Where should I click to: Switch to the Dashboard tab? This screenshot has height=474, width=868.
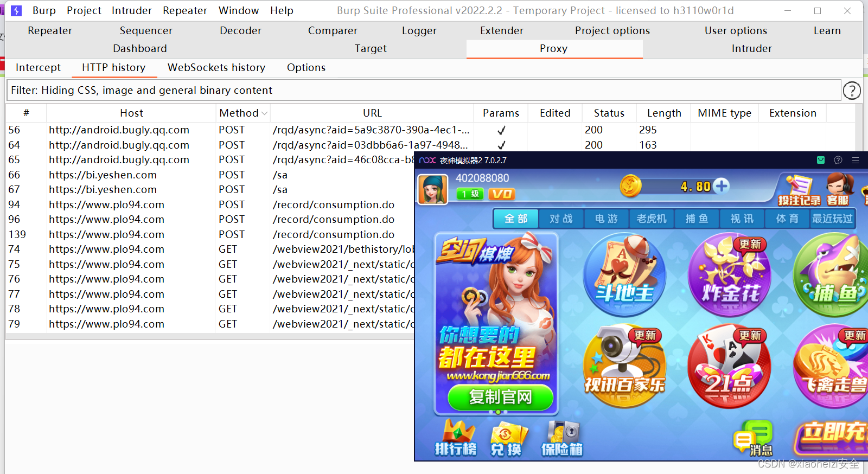[x=140, y=49]
